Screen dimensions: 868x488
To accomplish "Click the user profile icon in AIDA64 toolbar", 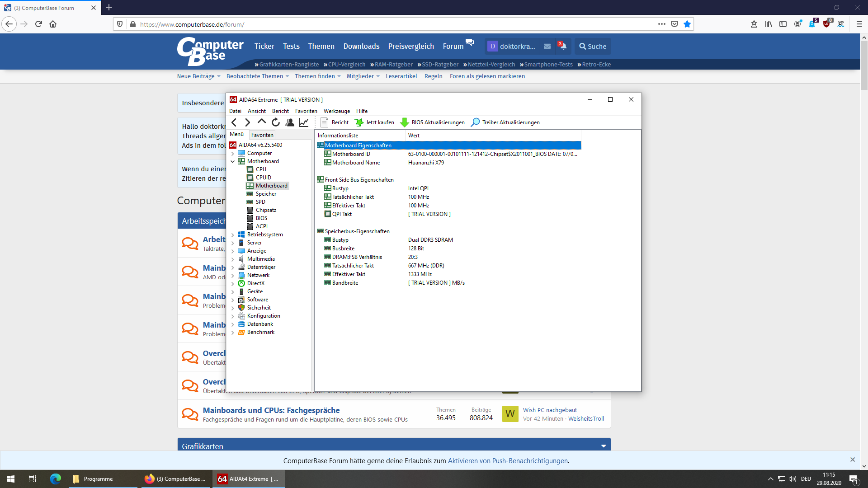I will [x=290, y=122].
